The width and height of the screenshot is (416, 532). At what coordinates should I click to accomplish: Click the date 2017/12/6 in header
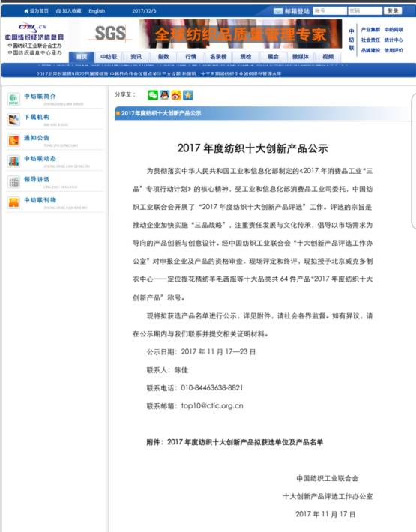pyautogui.click(x=144, y=11)
